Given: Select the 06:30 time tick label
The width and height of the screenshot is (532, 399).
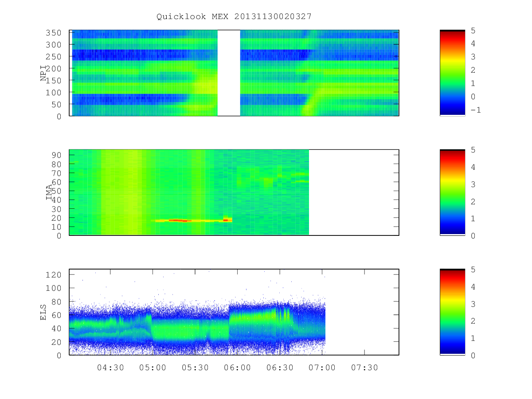Looking at the screenshot, I should tap(280, 368).
